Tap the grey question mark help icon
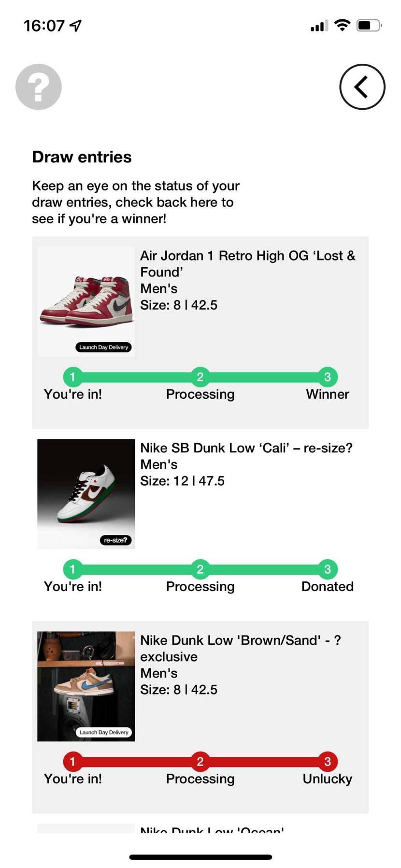Screen dimensions: 401x868 (39, 87)
